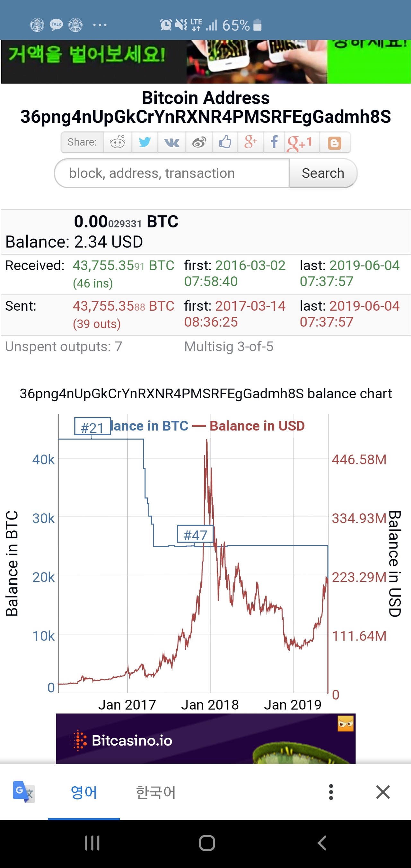Image resolution: width=411 pixels, height=868 pixels.
Task: Tap the Google Translate logo icon
Action: (x=23, y=792)
